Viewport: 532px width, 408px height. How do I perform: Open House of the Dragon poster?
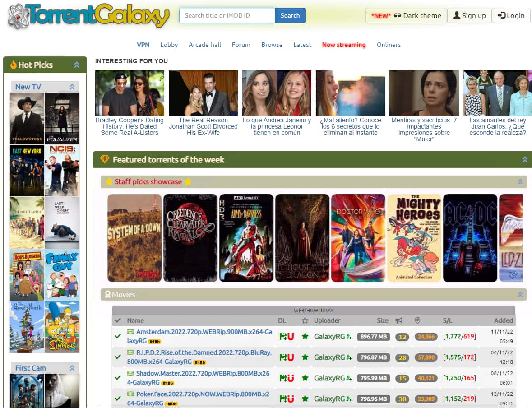point(302,238)
